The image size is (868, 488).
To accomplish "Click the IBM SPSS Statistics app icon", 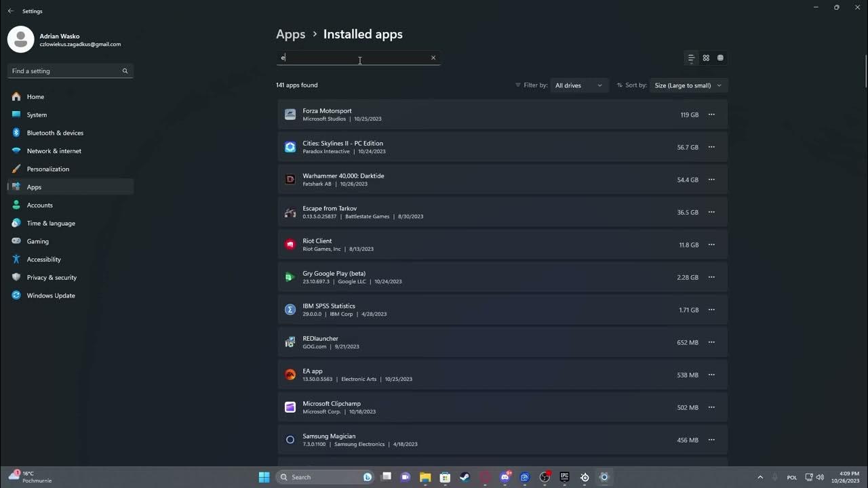I will (x=290, y=310).
